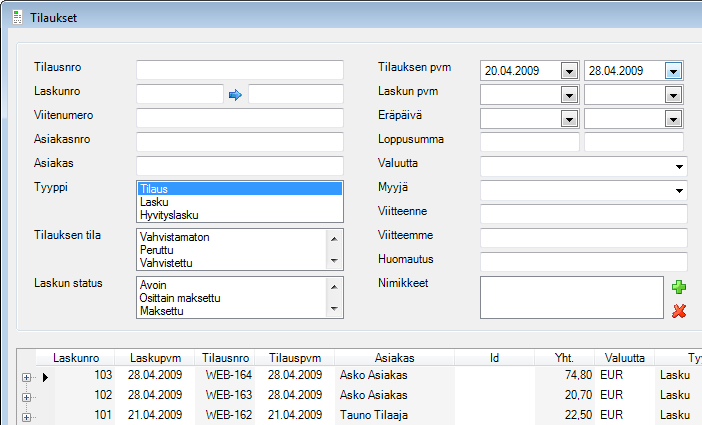The height and width of the screenshot is (425, 702).
Task: Click the Viitteenne input field
Action: 584,214
